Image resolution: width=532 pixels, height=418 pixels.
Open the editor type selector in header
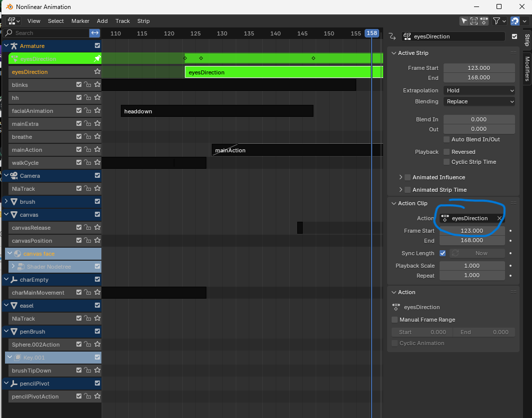pyautogui.click(x=13, y=21)
